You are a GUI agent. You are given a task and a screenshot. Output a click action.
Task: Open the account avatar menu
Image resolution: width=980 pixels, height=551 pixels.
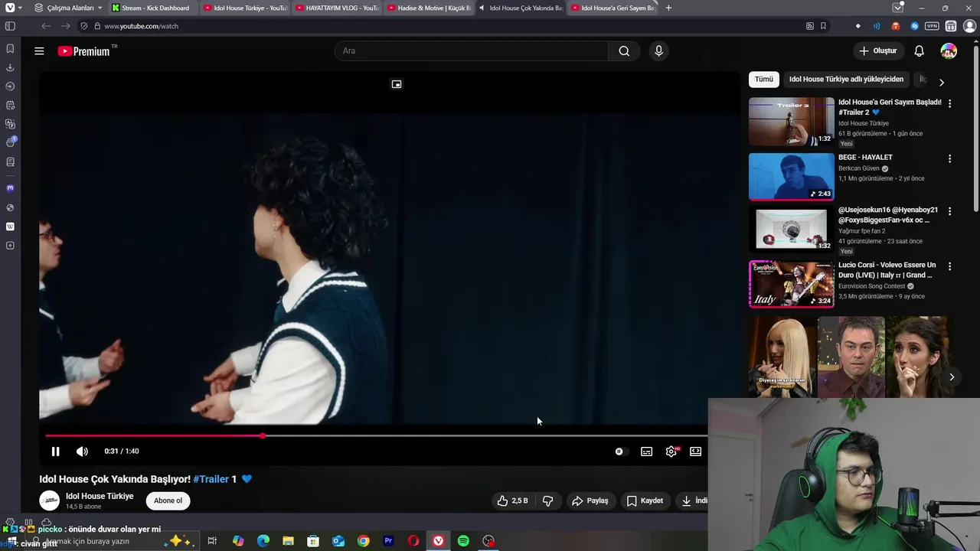click(x=949, y=51)
